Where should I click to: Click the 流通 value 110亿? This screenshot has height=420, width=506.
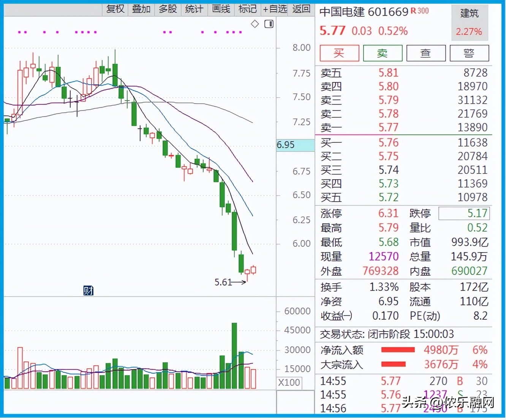coord(474,301)
